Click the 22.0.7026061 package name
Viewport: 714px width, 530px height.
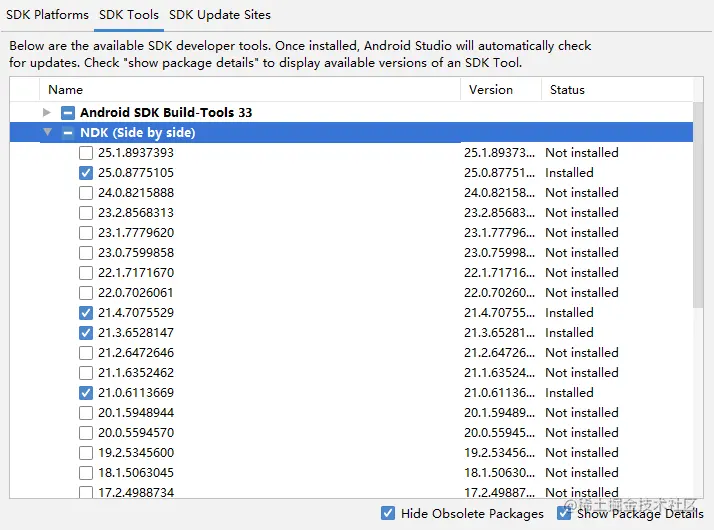click(136, 293)
